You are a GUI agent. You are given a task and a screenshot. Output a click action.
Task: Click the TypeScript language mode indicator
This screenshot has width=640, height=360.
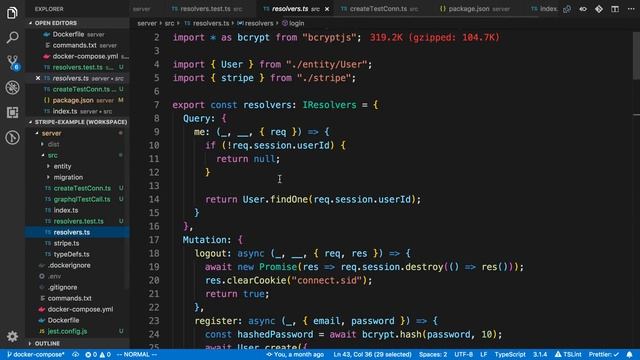(x=510, y=354)
